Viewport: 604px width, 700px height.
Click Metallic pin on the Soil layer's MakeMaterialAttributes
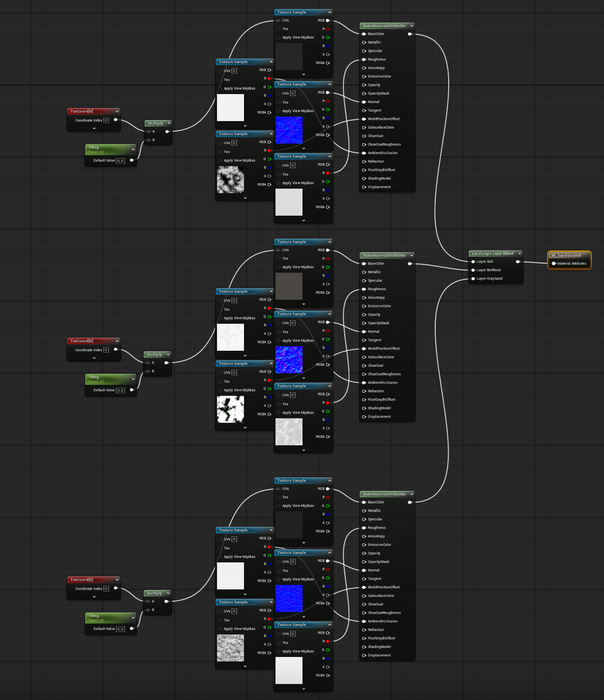pyautogui.click(x=364, y=43)
